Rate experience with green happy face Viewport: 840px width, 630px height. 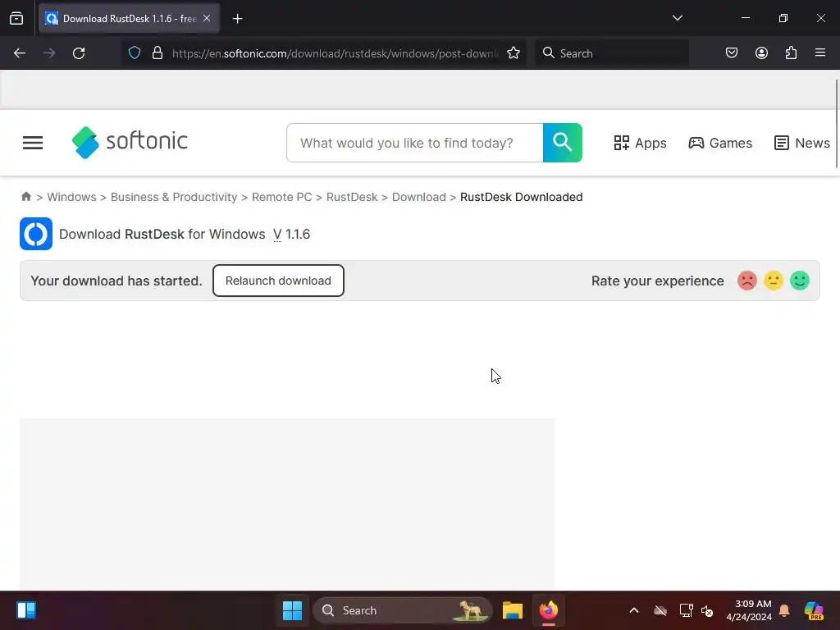point(799,281)
